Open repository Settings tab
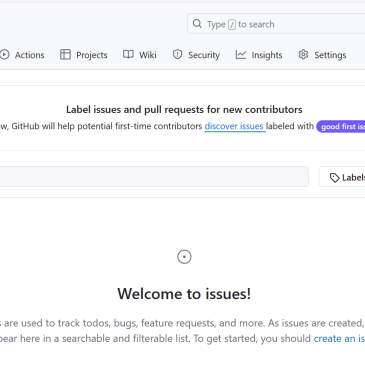Image resolution: width=365 pixels, height=365 pixels. click(x=322, y=55)
